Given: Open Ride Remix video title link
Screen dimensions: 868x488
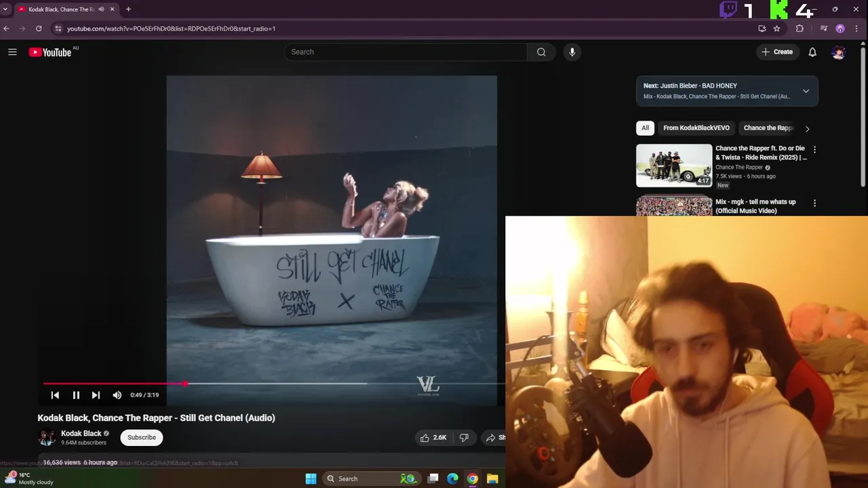Looking at the screenshot, I should (x=761, y=152).
